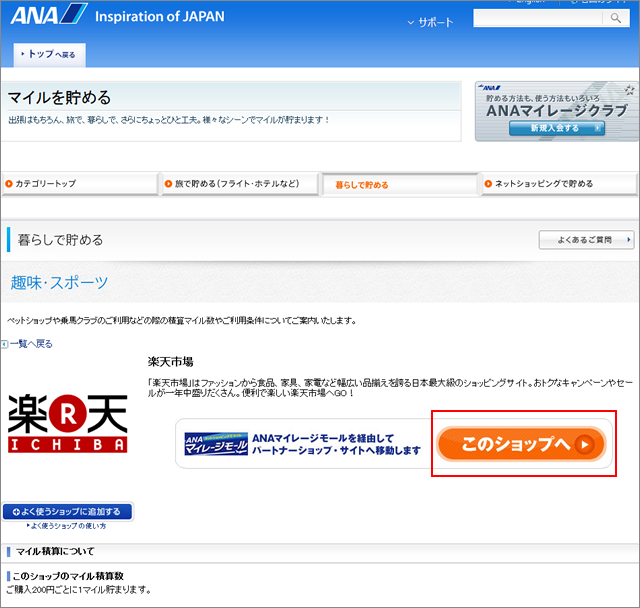Click よく使うショップに追加する button
This screenshot has width=640, height=608.
click(x=67, y=511)
